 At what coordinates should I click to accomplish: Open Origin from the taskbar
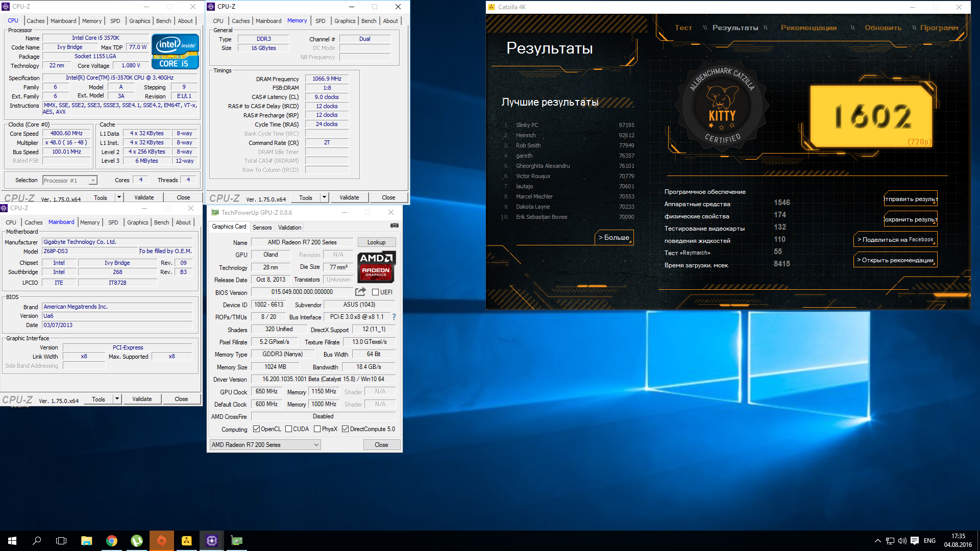(x=161, y=541)
